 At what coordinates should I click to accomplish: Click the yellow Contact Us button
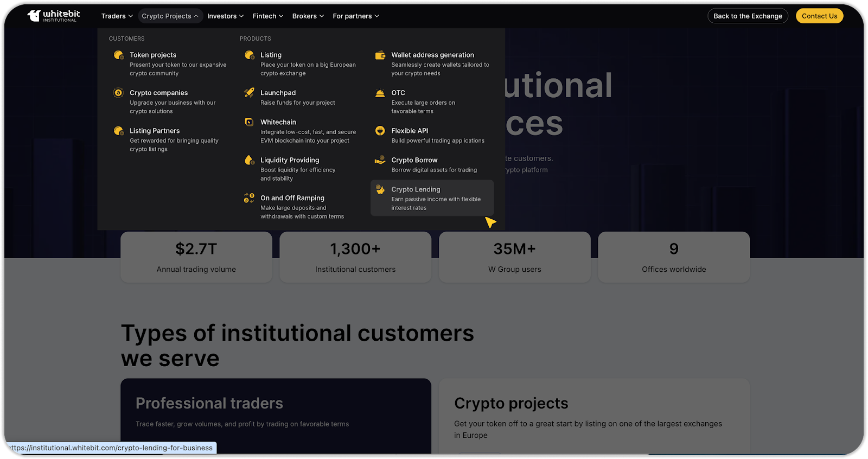(x=819, y=16)
